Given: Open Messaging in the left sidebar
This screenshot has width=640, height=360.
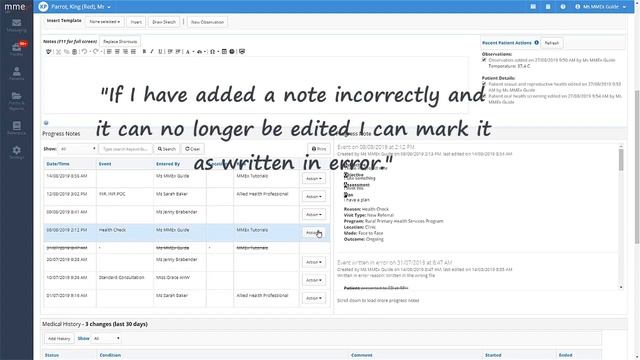Looking at the screenshot, I should point(16,25).
